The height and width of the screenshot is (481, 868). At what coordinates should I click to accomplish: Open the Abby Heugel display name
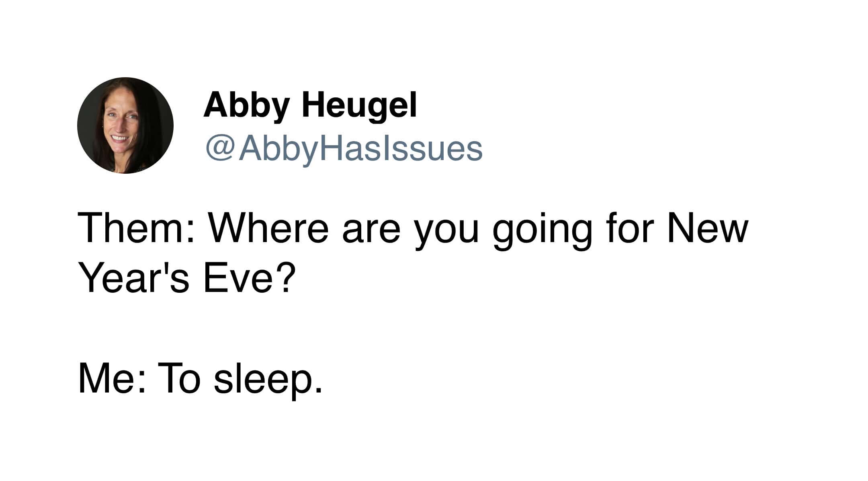pos(310,105)
